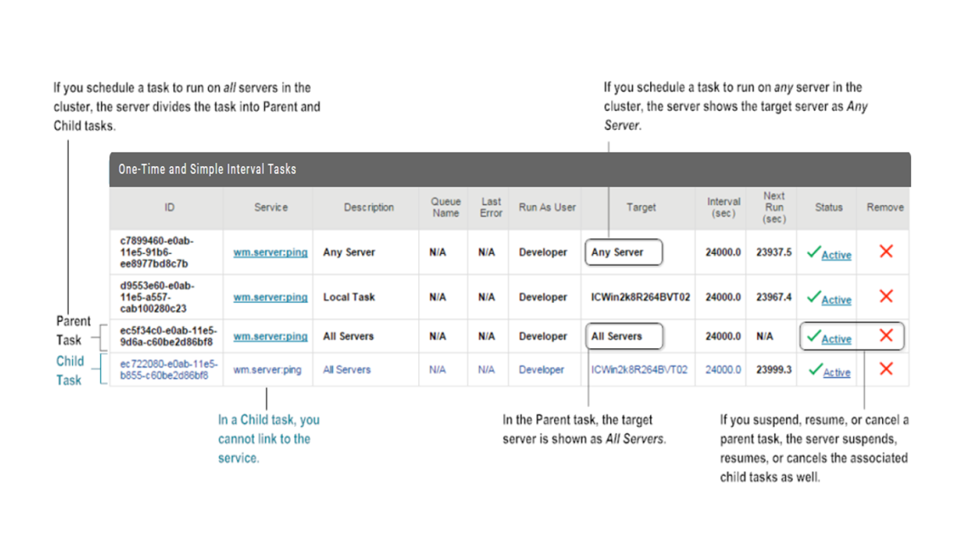Click red X to remove Any Server task
Viewport: 980px width, 551px height.
[886, 251]
